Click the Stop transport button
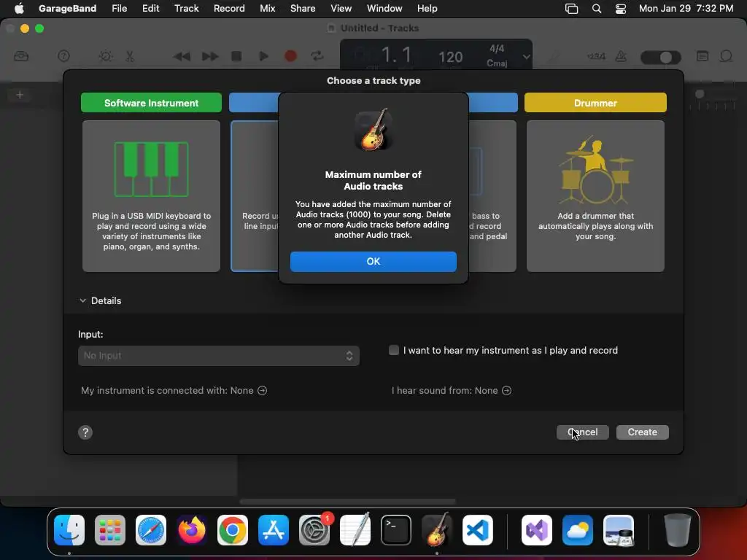This screenshot has width=747, height=560. 236,56
